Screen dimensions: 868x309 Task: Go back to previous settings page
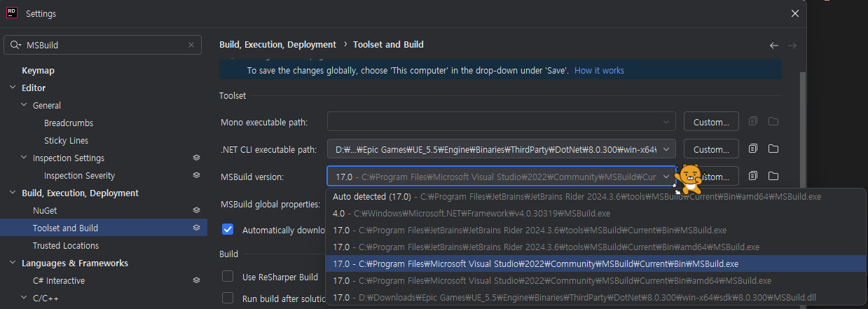point(774,45)
